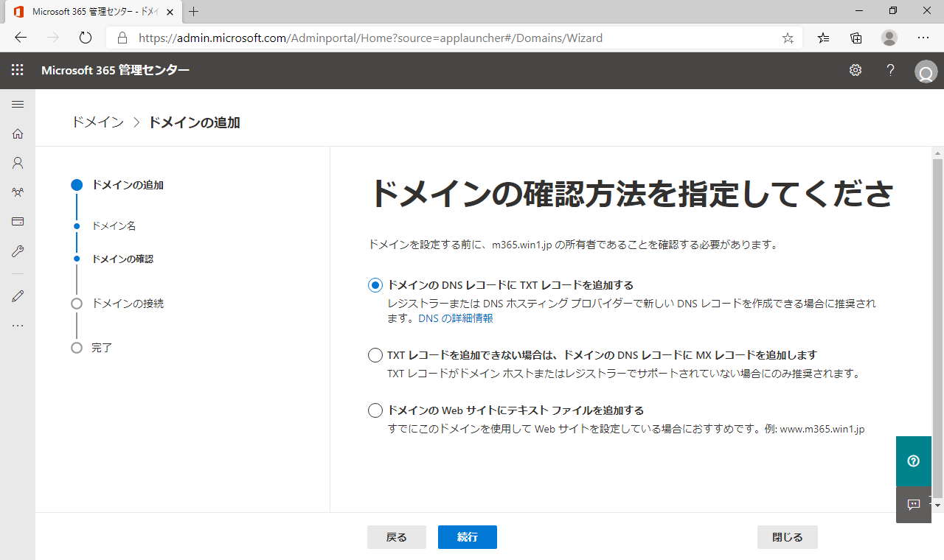Open Users icon in sidebar
Image resolution: width=944 pixels, height=560 pixels.
[18, 163]
